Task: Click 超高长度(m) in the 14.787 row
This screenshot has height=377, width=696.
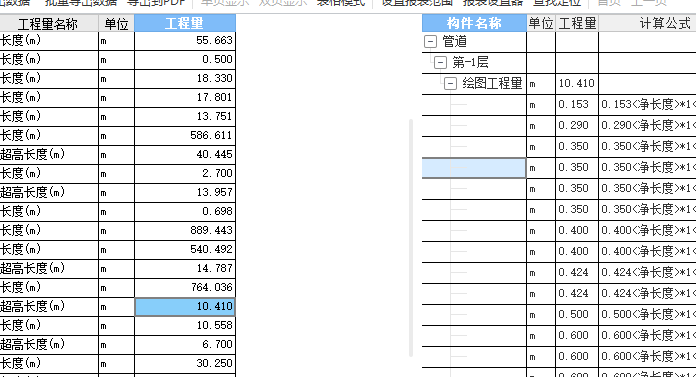Action: point(32,268)
